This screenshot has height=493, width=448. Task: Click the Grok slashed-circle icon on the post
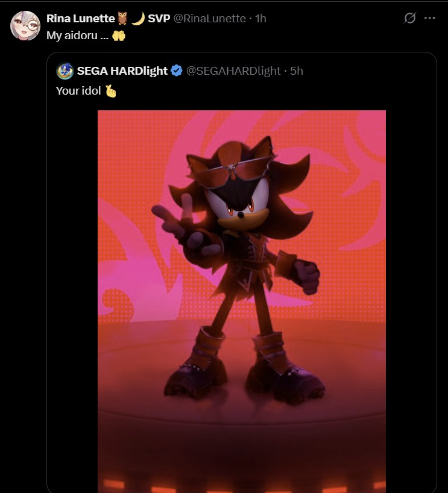coord(410,18)
